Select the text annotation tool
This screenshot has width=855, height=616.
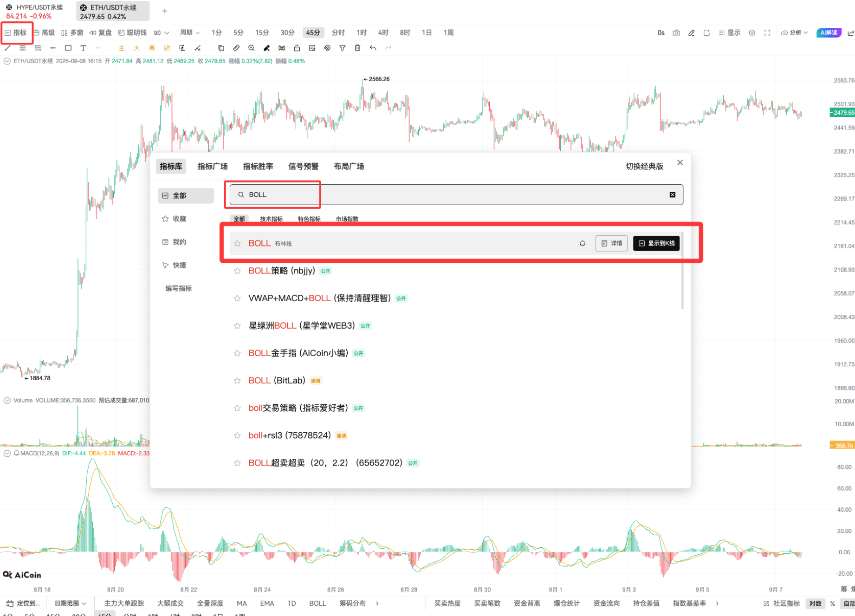click(x=83, y=48)
